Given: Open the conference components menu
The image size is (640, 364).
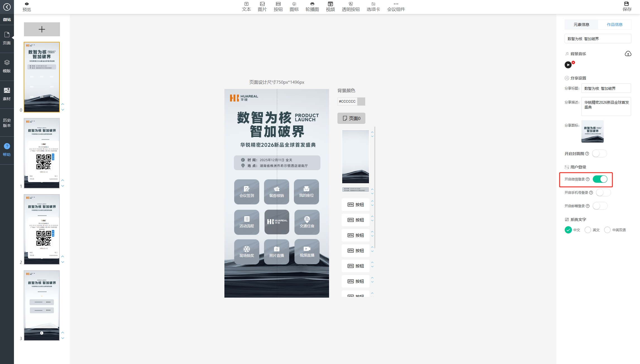Looking at the screenshot, I should point(396,6).
